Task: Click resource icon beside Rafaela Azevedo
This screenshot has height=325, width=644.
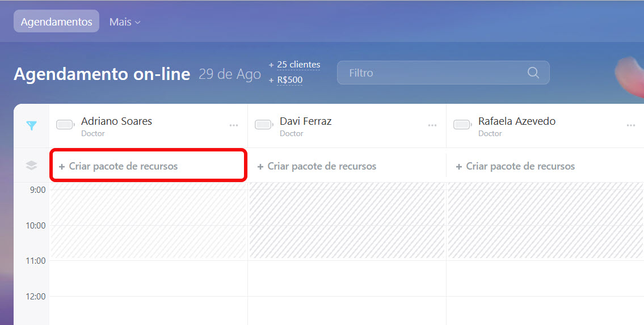Action: pos(462,125)
